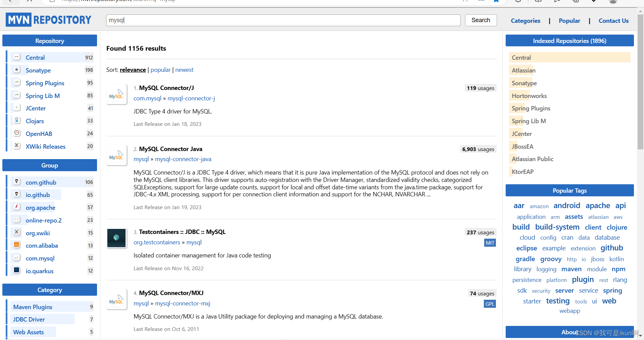Open the mysql-connector-j artifact link

pyautogui.click(x=191, y=98)
